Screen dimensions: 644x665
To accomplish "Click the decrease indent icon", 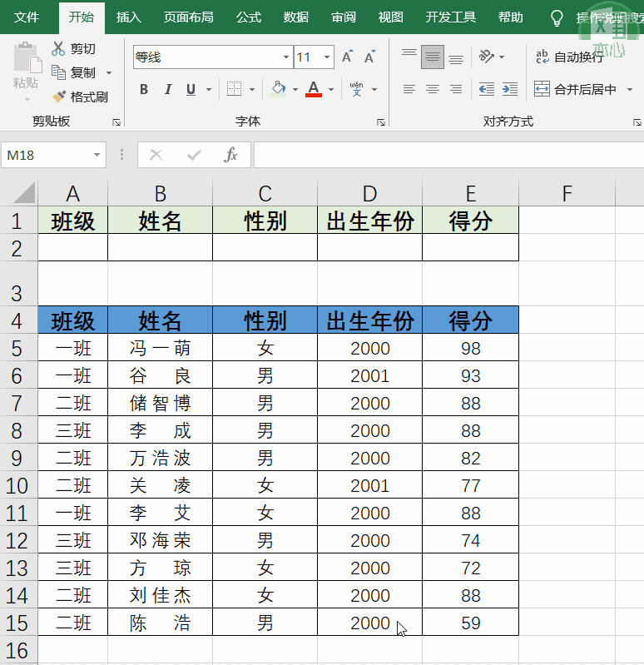I will tap(486, 89).
